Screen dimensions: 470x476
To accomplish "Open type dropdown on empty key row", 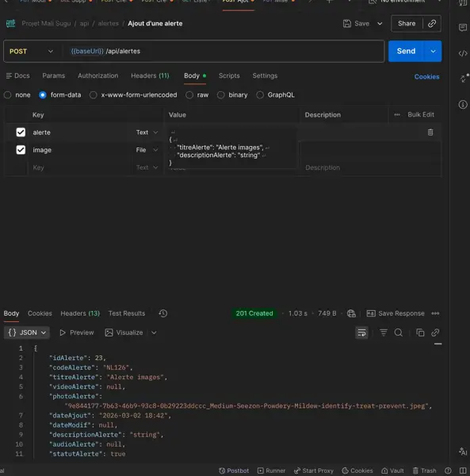I will pos(147,167).
